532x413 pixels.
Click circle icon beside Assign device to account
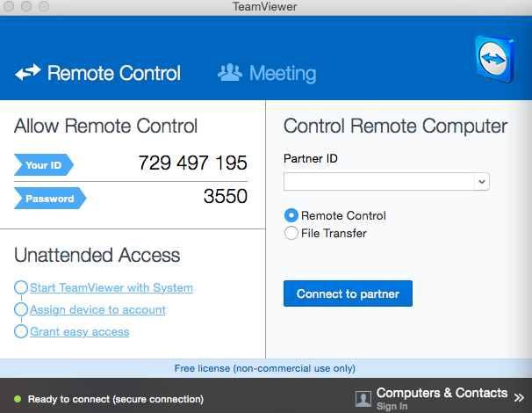coord(21,309)
